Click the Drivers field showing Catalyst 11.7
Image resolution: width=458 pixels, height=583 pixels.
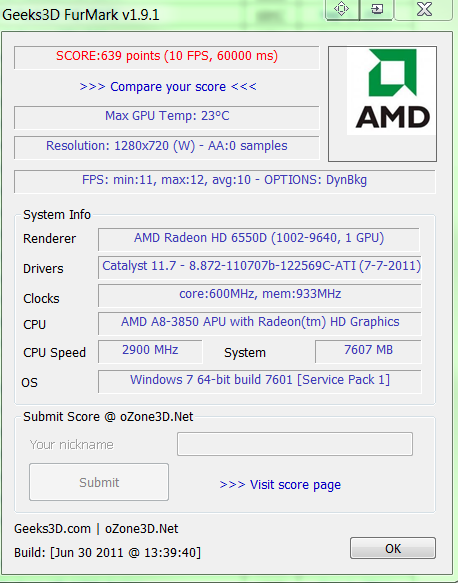(260, 267)
